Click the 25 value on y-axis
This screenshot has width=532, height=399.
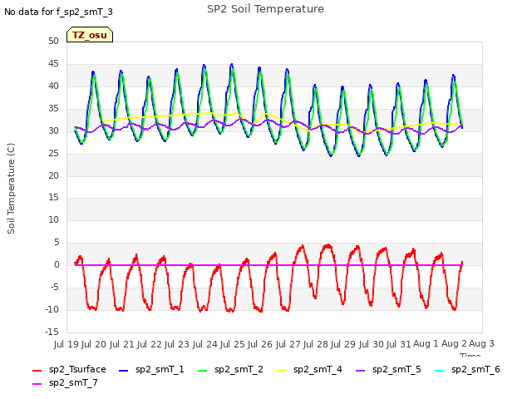[53, 153]
